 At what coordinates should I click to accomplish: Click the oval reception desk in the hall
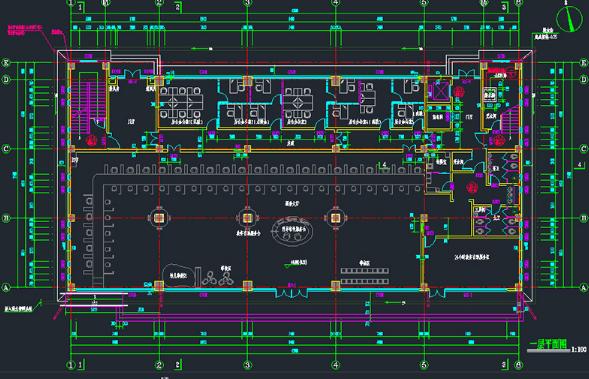292,231
